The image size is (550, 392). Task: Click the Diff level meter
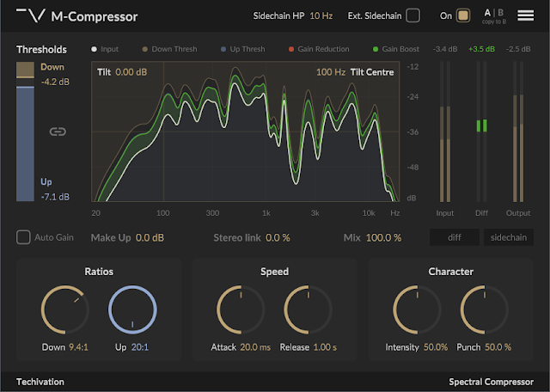coord(481,132)
